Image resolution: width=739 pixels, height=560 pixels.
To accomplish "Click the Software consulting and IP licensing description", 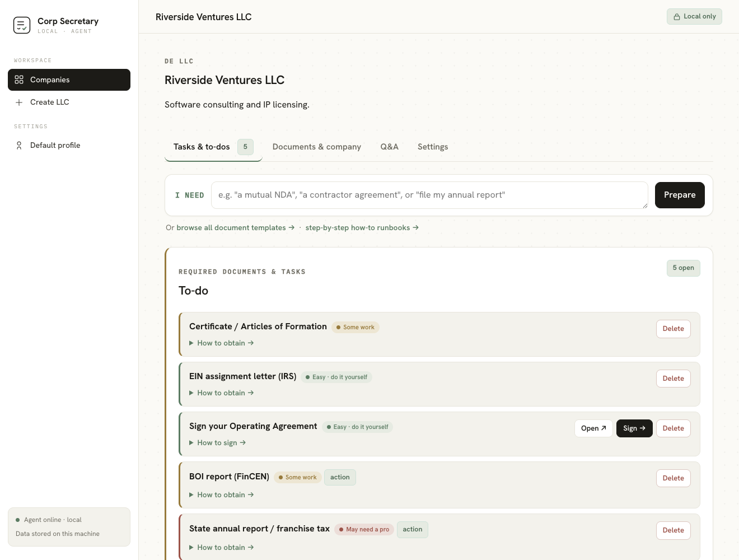I will click(x=237, y=105).
